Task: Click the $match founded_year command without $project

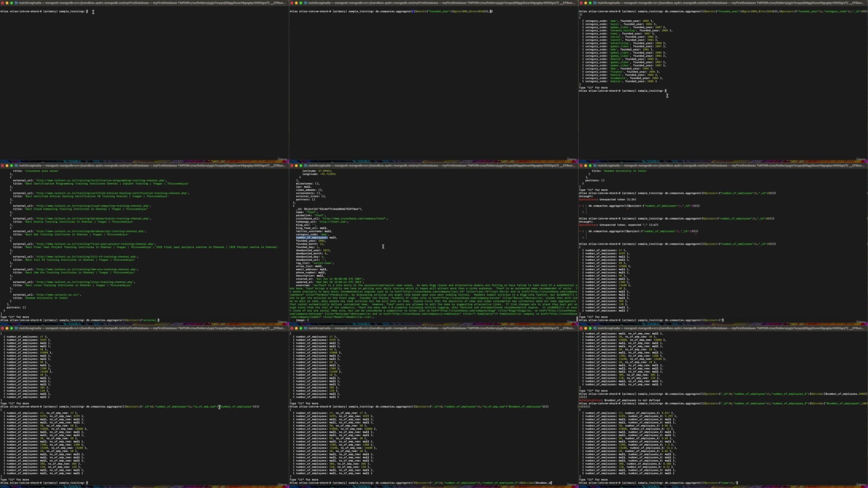Action: click(x=391, y=11)
